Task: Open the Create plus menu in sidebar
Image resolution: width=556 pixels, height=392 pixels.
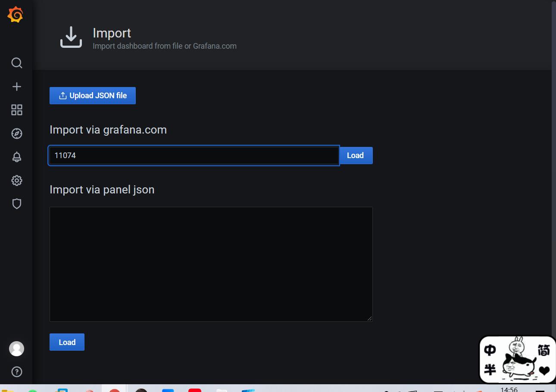Action: coord(16,87)
